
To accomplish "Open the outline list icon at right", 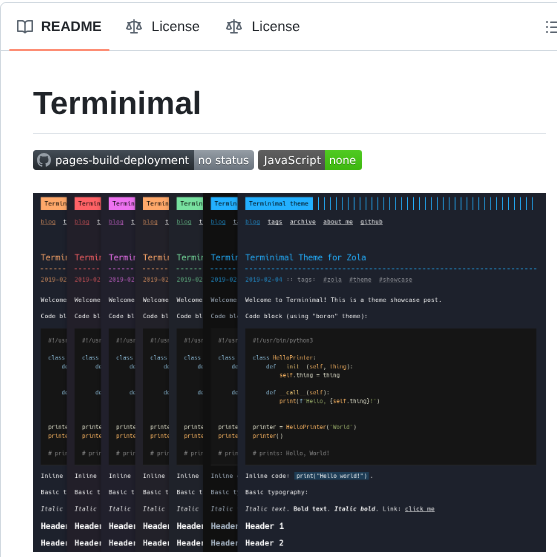I will pos(551,27).
